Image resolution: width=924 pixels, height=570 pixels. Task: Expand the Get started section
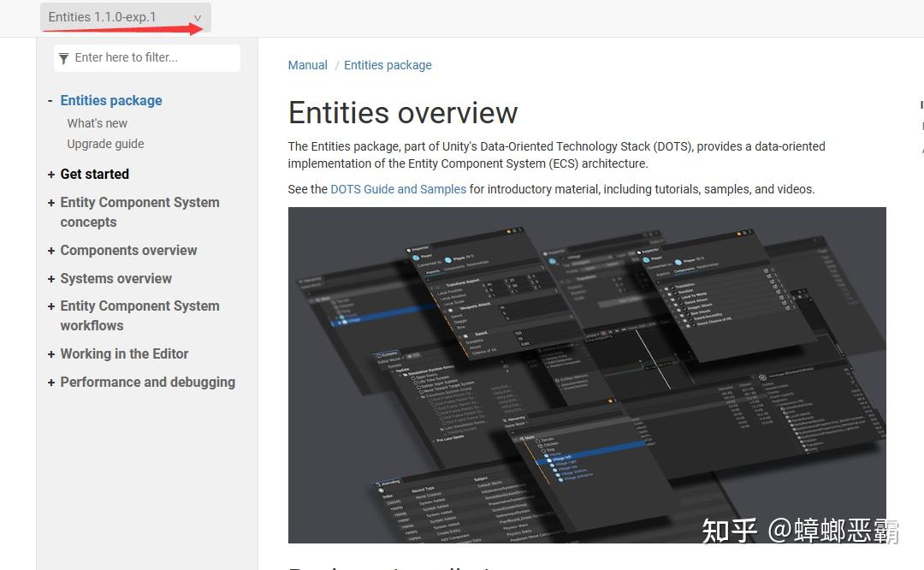pos(50,175)
